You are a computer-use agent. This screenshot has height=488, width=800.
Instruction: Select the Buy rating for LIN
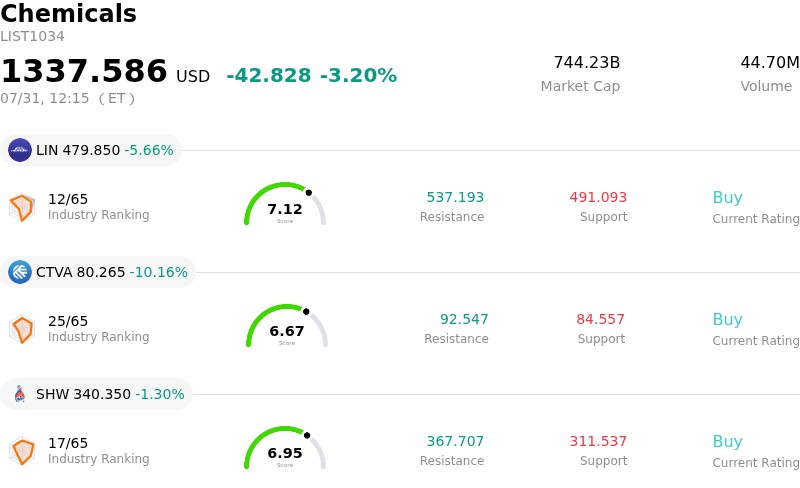point(727,198)
